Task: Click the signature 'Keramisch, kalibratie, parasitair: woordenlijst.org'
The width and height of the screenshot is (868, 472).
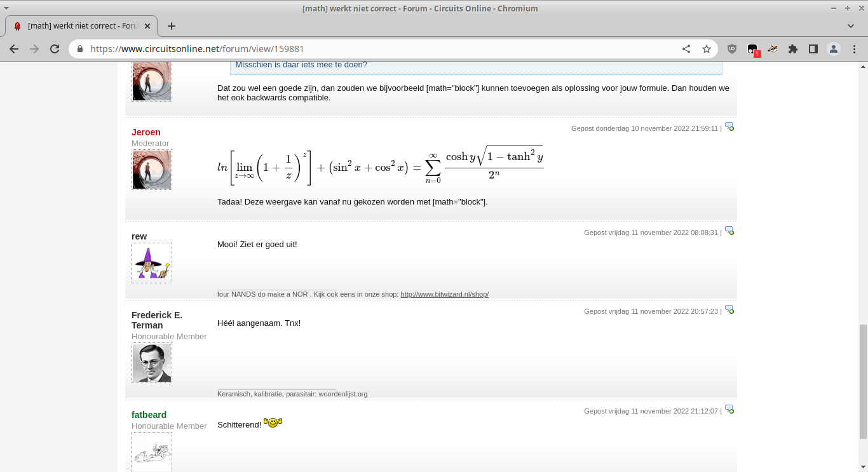Action: tap(292, 394)
